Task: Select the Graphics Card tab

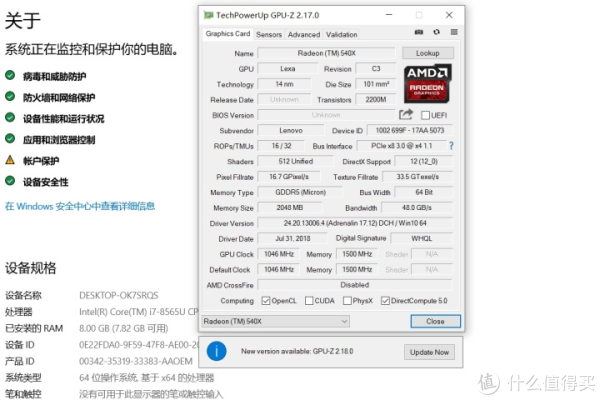Action: pos(228,34)
